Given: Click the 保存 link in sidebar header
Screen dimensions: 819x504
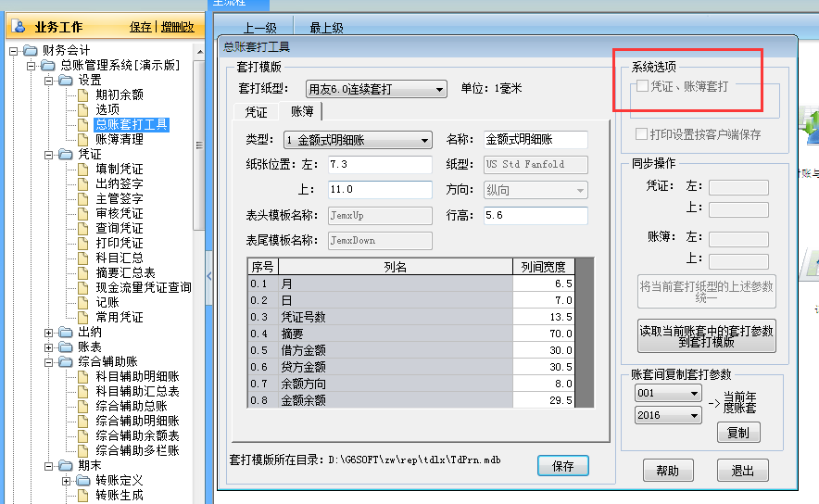Looking at the screenshot, I should point(141,27).
